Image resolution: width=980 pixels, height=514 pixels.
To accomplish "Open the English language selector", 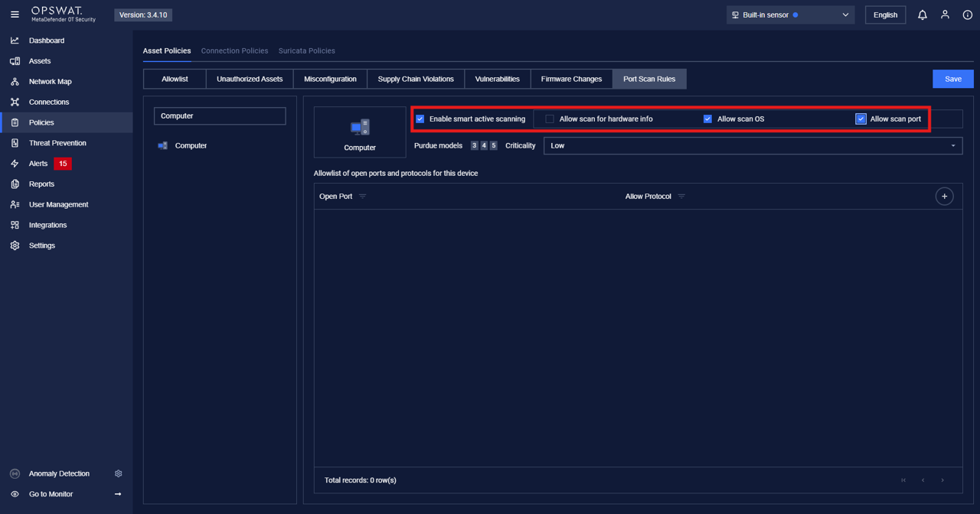I will pyautogui.click(x=885, y=15).
